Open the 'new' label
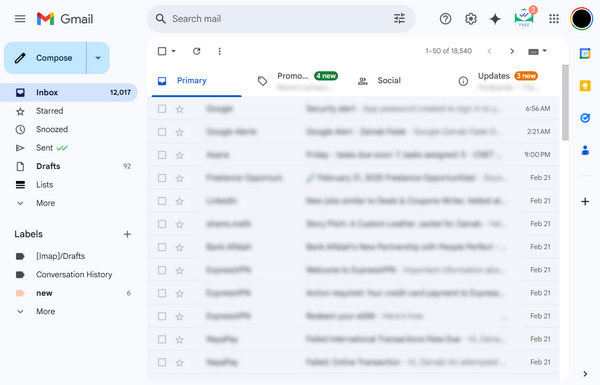 point(69,293)
